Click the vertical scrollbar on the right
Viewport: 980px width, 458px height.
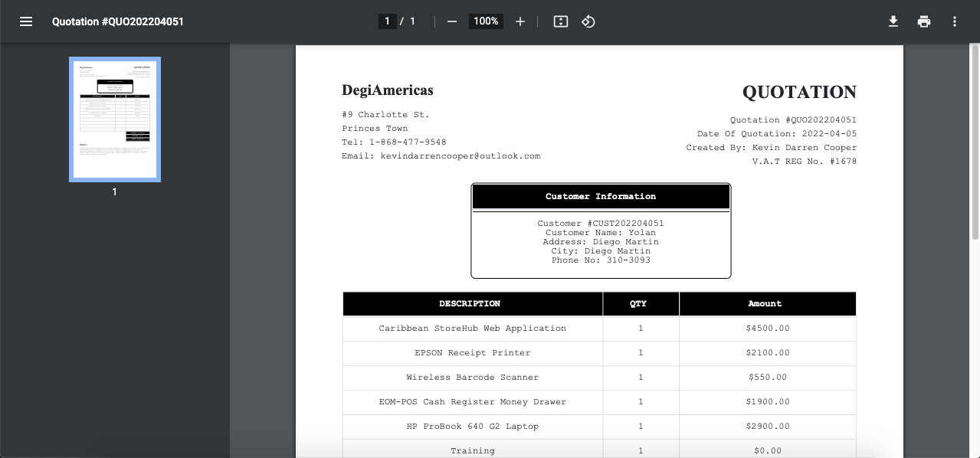pyautogui.click(x=975, y=142)
